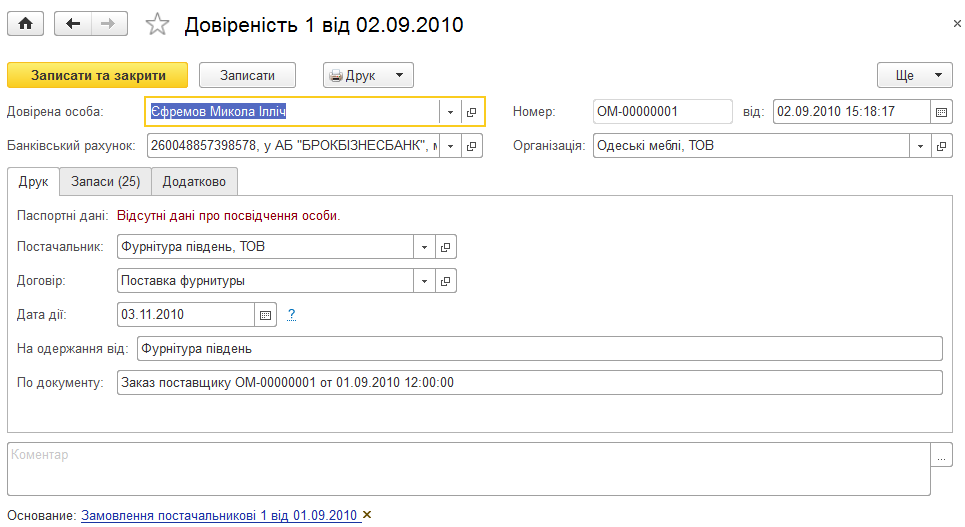Open Замовлення постачальникові 1 від 01.09.2010 link

click(x=220, y=515)
